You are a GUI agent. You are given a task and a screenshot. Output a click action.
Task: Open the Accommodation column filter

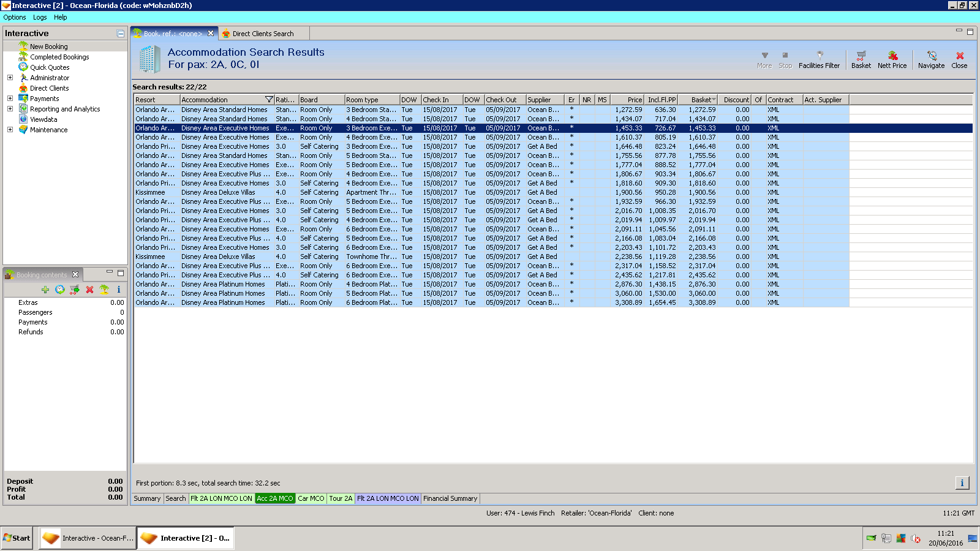coord(268,100)
